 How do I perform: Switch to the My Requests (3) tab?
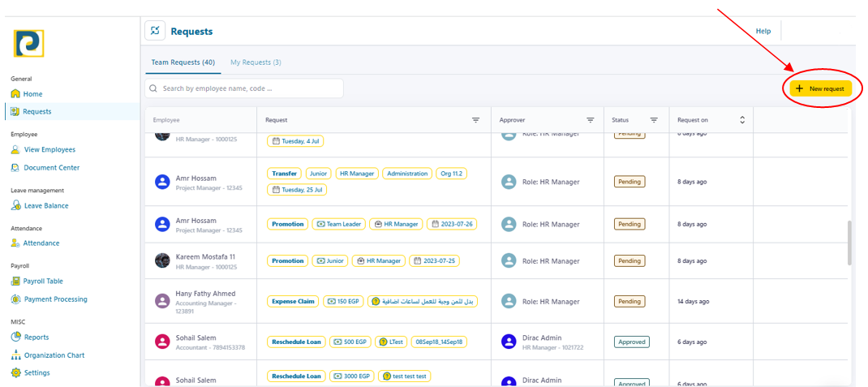coord(256,62)
